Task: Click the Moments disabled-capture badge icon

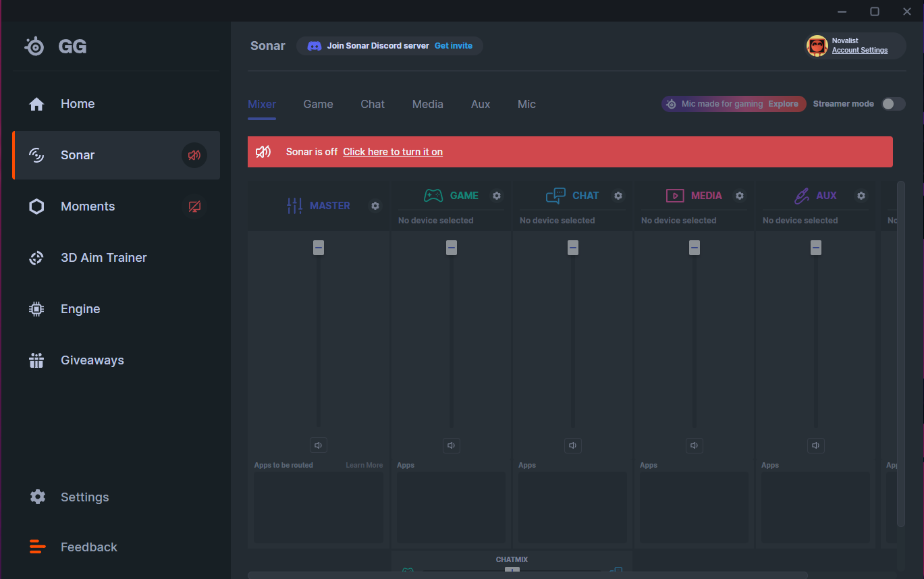Action: click(194, 206)
